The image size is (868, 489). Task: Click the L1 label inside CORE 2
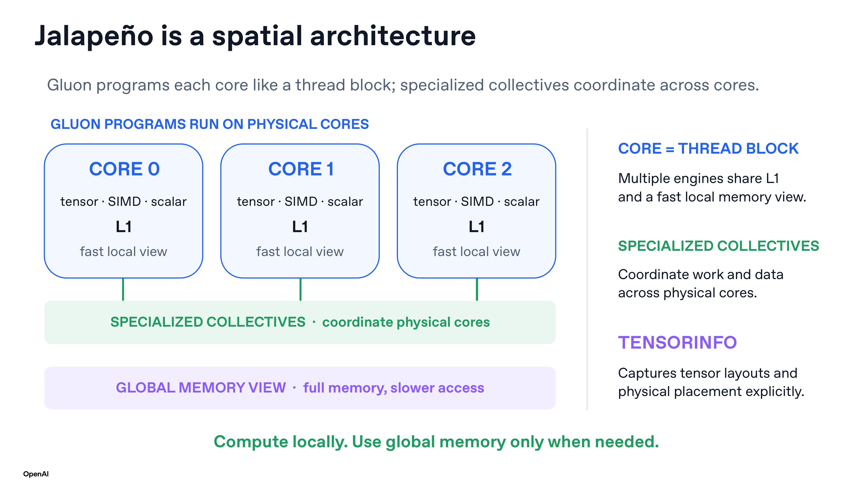(x=476, y=226)
